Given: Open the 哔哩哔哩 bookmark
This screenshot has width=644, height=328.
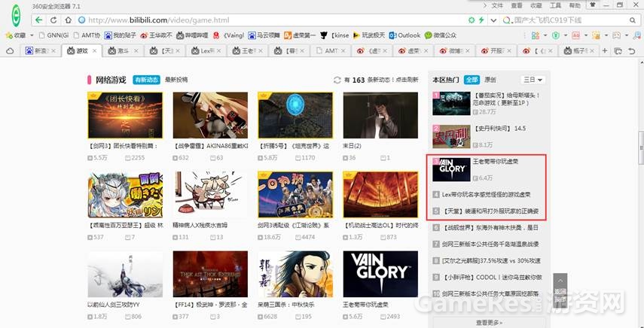Looking at the screenshot, I should pyautogui.click(x=192, y=35).
